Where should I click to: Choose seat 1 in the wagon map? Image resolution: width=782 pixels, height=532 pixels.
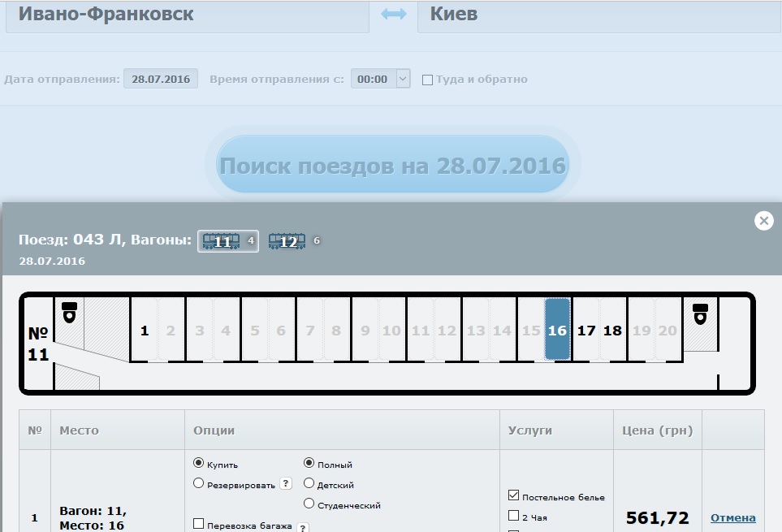(x=145, y=331)
